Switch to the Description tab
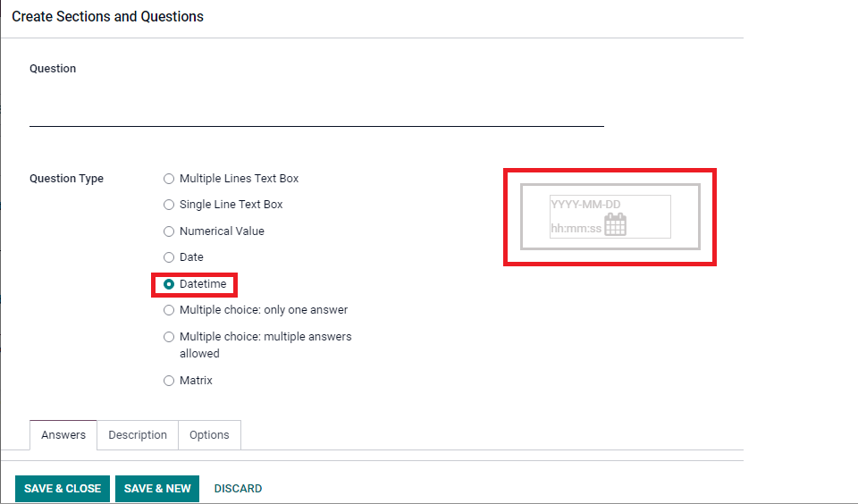This screenshot has width=858, height=504. (x=138, y=435)
